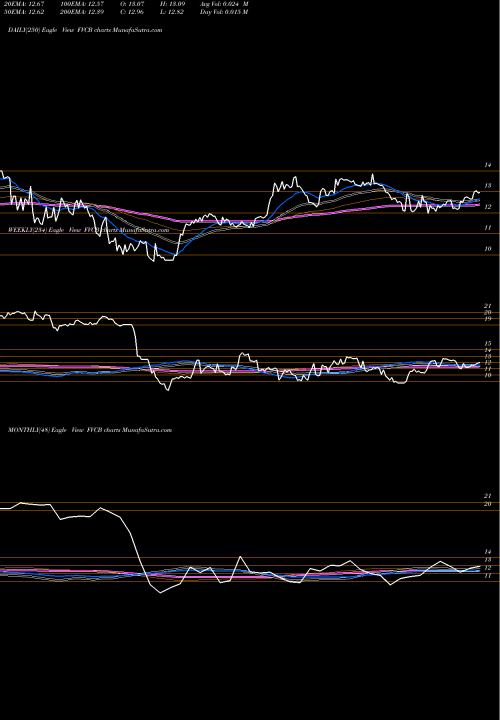
Task: Click the 20EMA: 12.67 value
Action: (x=23, y=4)
